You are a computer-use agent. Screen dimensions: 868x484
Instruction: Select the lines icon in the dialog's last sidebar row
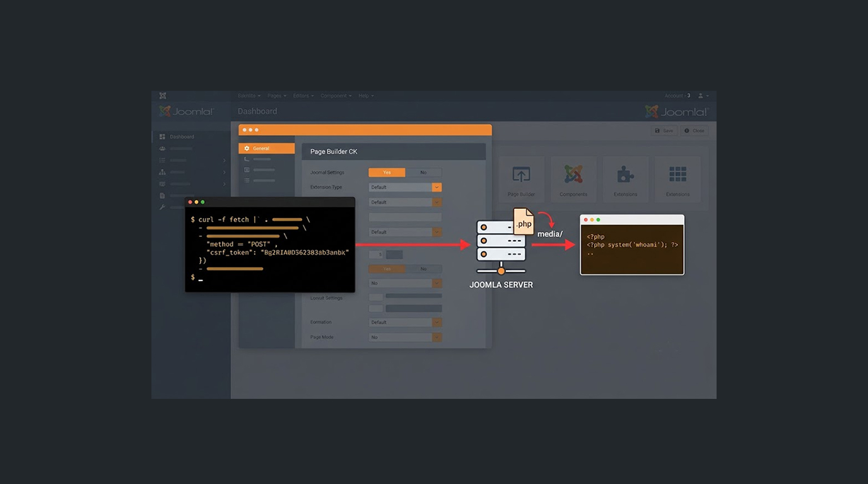pyautogui.click(x=247, y=181)
